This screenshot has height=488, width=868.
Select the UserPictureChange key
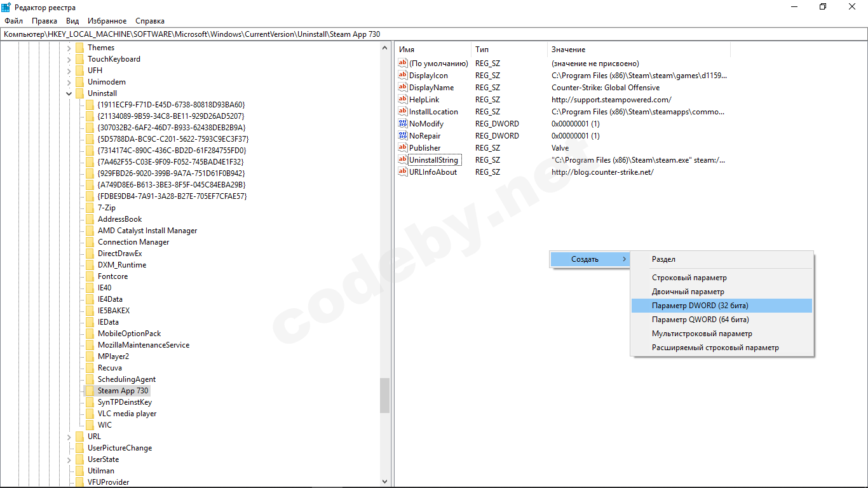point(120,448)
